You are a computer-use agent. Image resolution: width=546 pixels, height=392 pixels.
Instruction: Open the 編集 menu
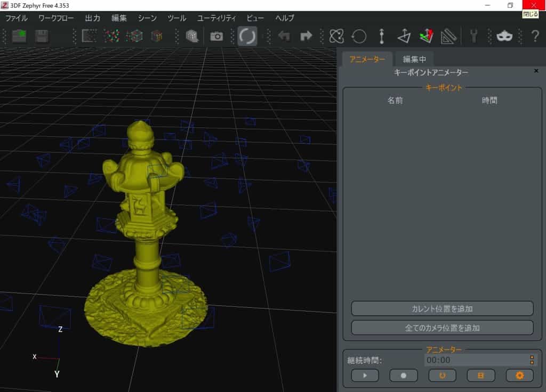(119, 18)
